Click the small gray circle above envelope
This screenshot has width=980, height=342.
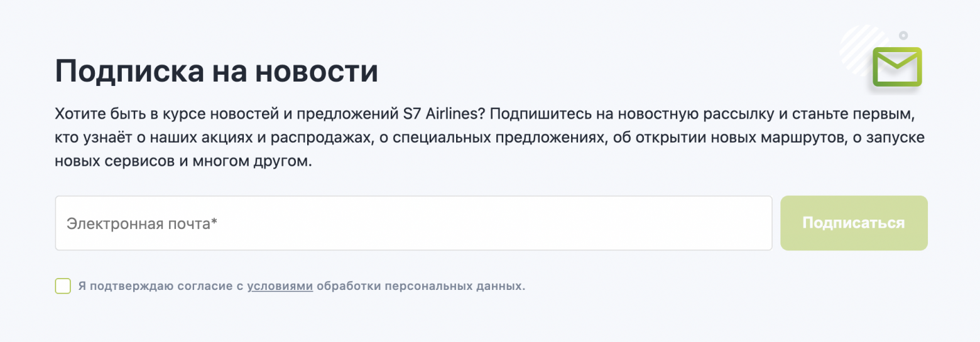point(903,35)
